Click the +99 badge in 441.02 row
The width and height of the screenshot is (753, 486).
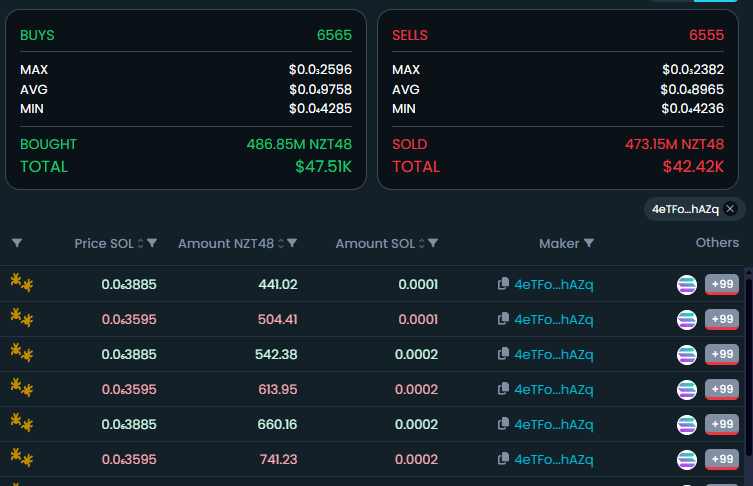tap(722, 284)
